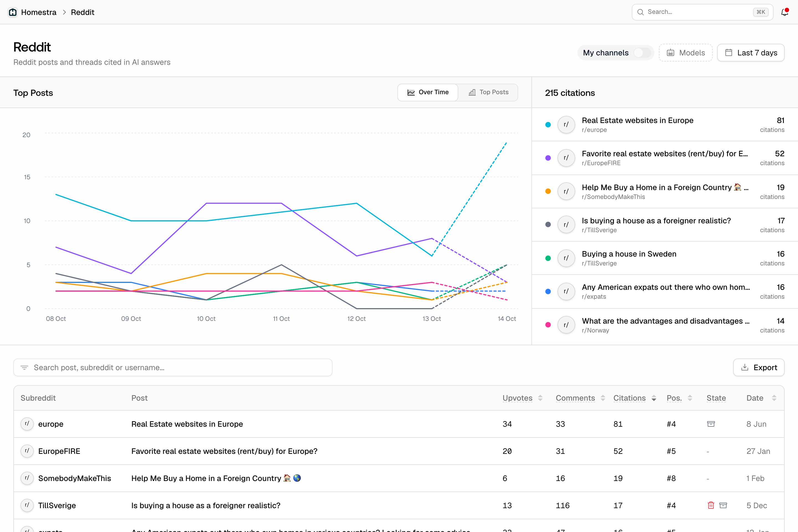Click the r/ avatar for Real Estate websites in Europe citation
The image size is (798, 532).
pos(566,124)
